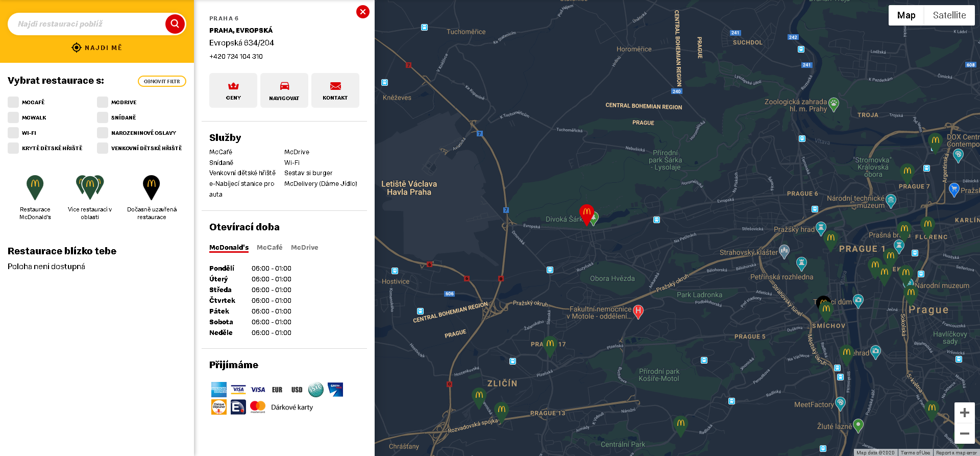Toggle Venkovní dětské hřiště checkbox

coord(103,148)
